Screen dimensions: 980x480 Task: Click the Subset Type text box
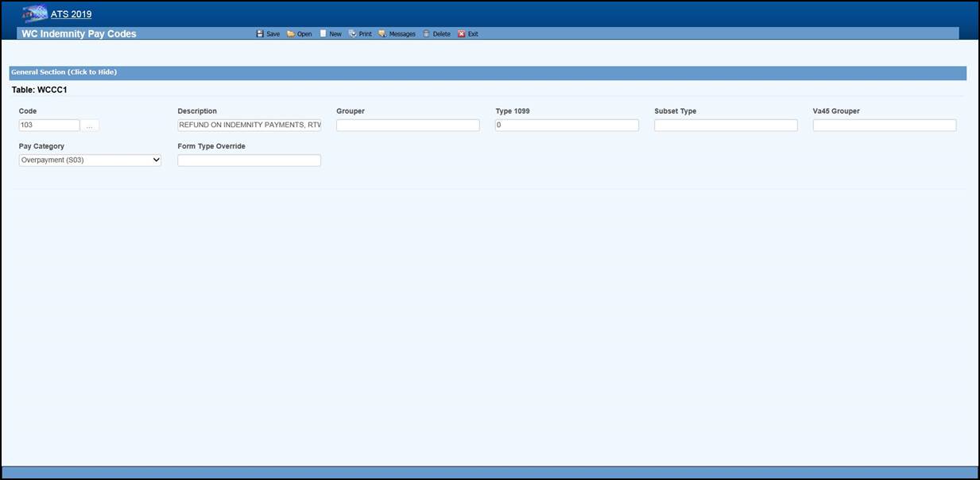[726, 126]
